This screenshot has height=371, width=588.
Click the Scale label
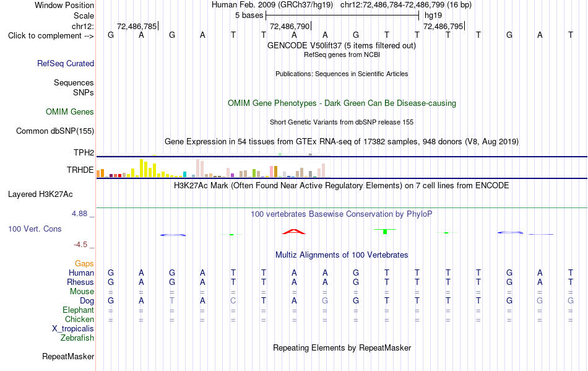84,15
